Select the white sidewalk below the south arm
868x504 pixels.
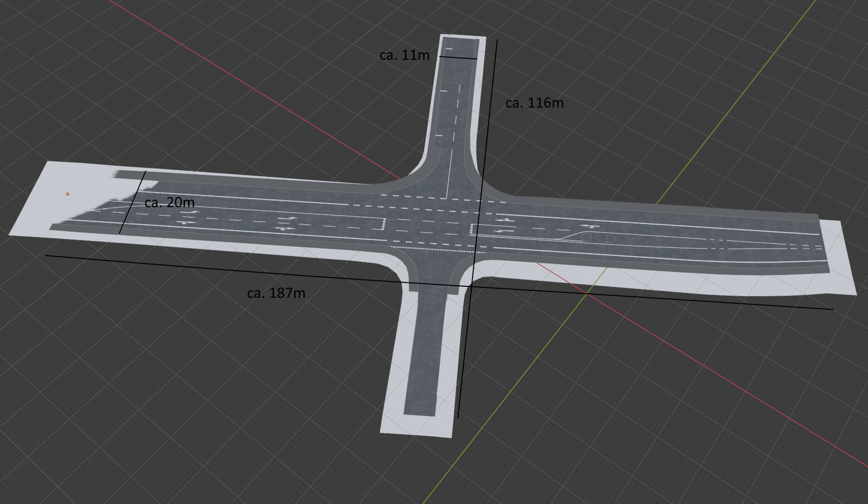point(416,426)
